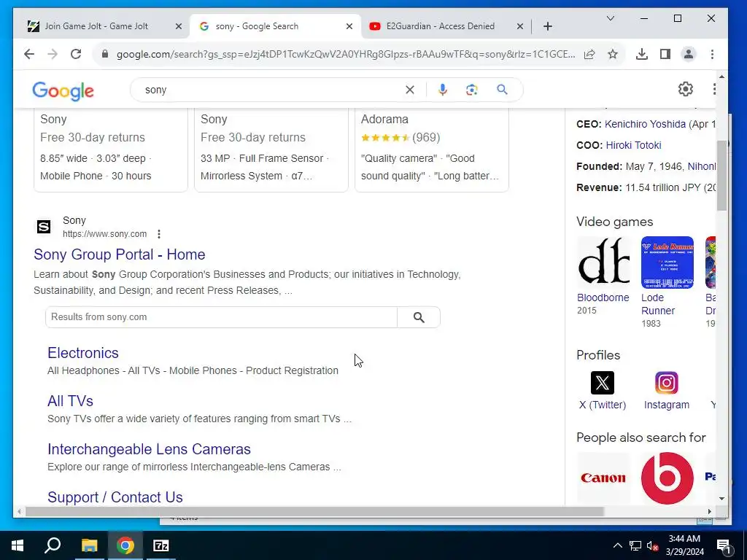Search by image with Google Lens
The image size is (747, 560).
(472, 90)
